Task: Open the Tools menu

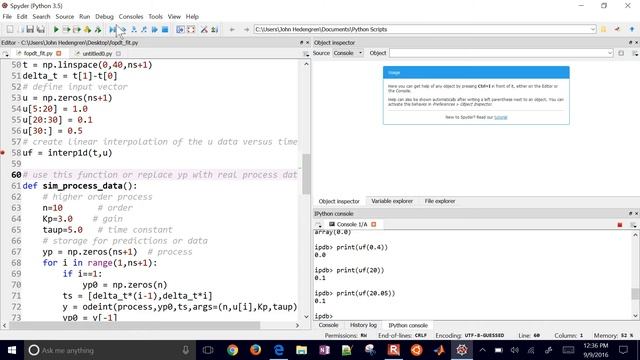Action: [156, 17]
